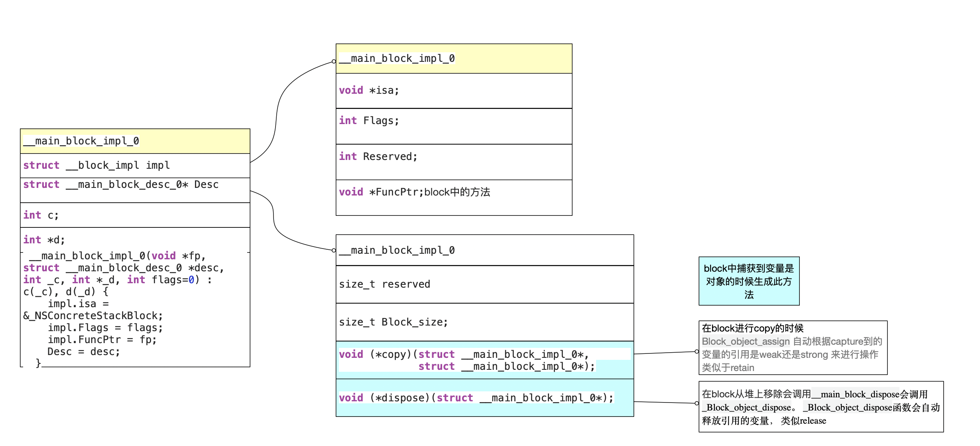Viewport: 980px width, 446px height.
Task: Select the 'size_t Block_size;' row
Action: (x=484, y=322)
